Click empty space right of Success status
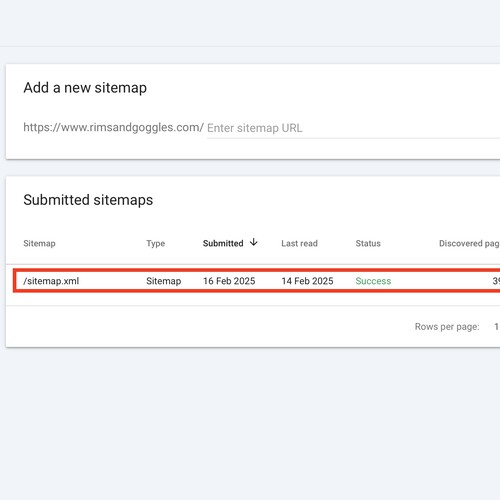 pos(440,281)
